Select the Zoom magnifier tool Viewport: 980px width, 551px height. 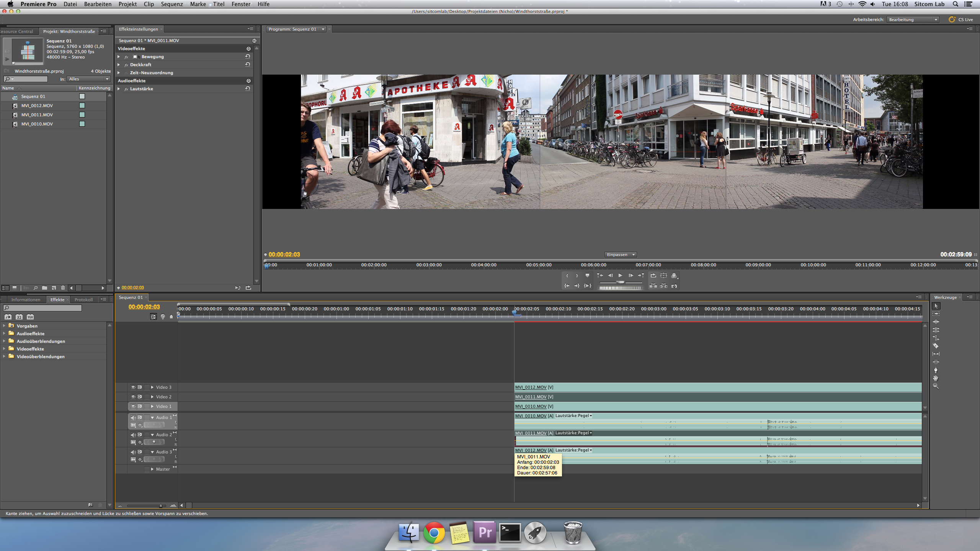tap(936, 386)
